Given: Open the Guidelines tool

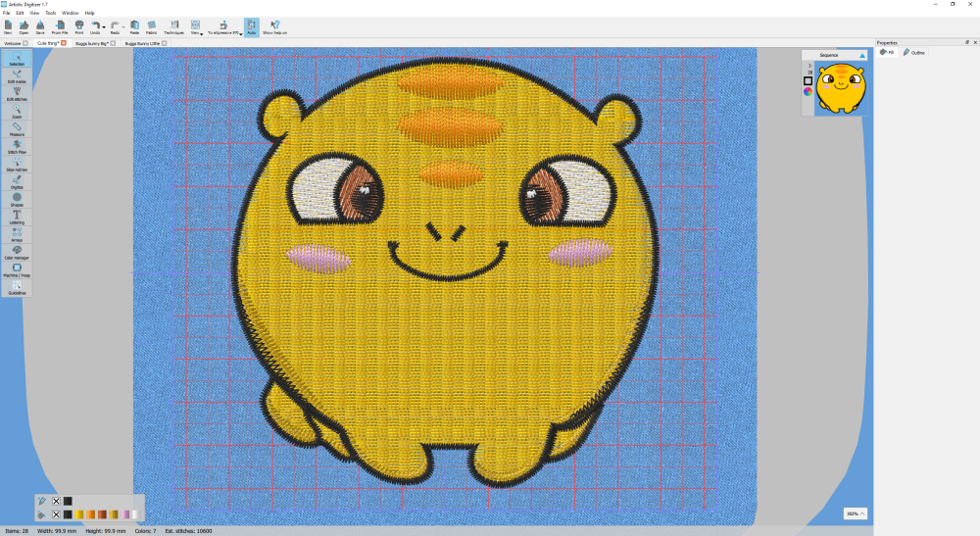Looking at the screenshot, I should pos(17,287).
